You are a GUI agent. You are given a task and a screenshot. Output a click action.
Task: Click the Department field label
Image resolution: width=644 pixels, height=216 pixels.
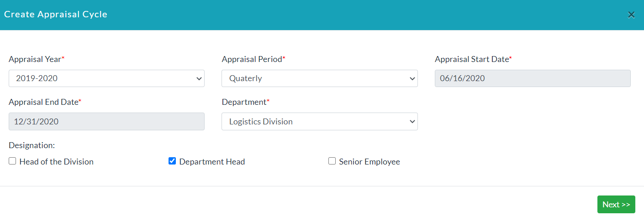[244, 102]
